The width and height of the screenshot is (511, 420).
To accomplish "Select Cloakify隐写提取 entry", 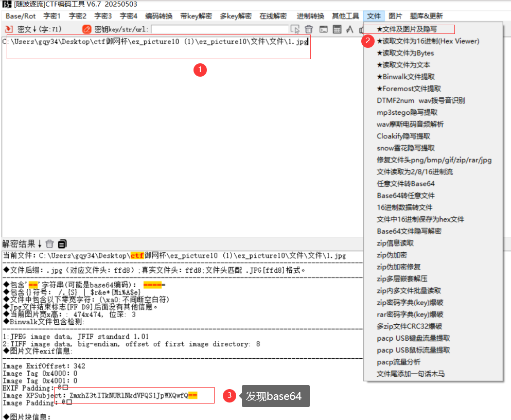I will point(433,136).
